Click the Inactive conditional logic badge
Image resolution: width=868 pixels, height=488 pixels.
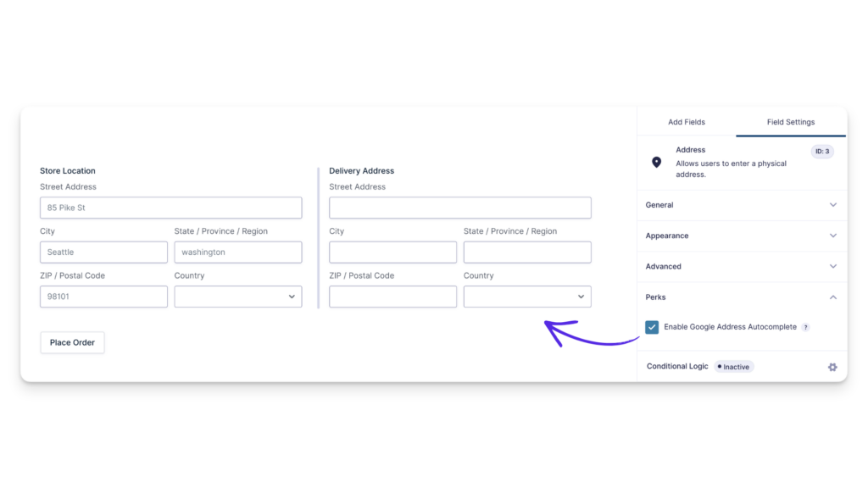click(x=733, y=367)
